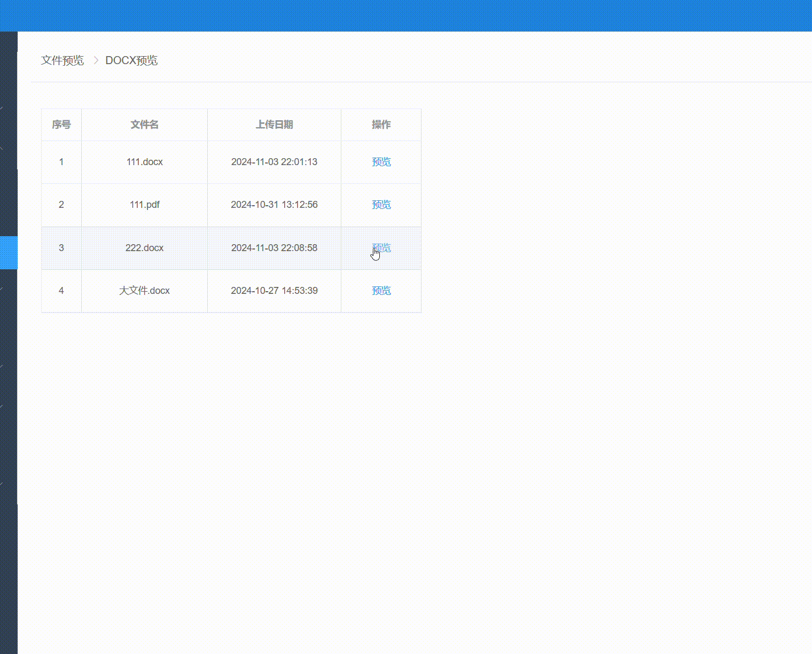This screenshot has height=654, width=812.
Task: Click the 操作 column header
Action: [x=381, y=124]
